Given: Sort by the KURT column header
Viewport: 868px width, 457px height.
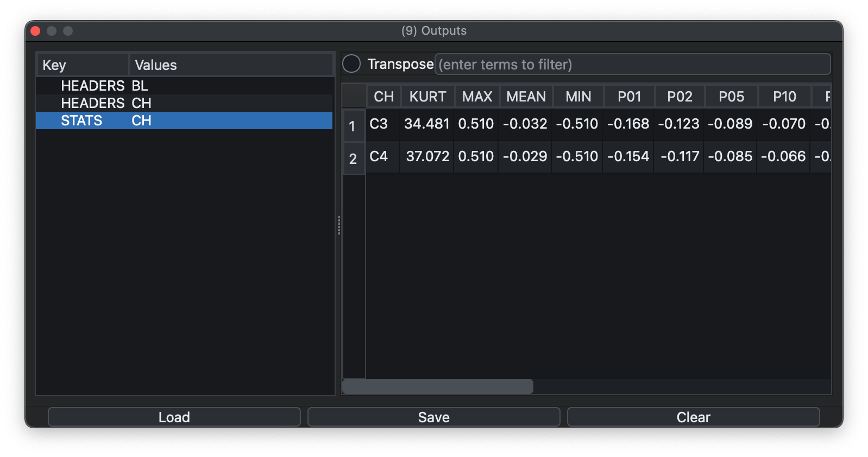Looking at the screenshot, I should [427, 97].
